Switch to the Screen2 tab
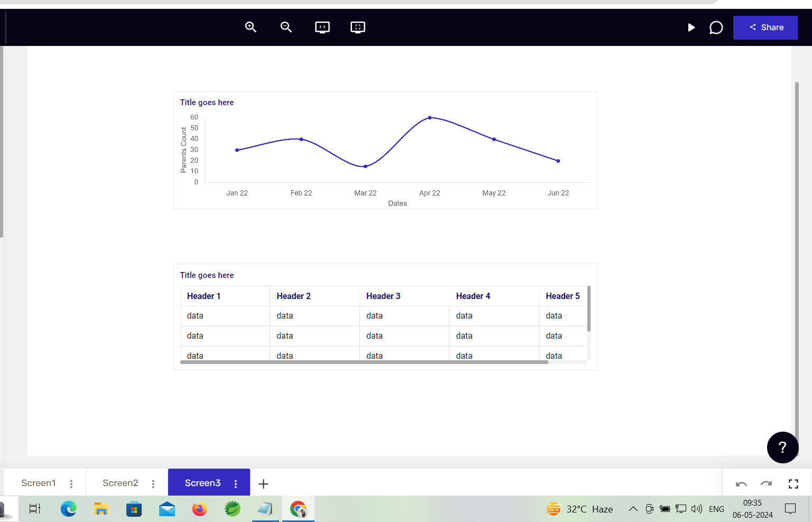This screenshot has height=522, width=812. point(121,483)
